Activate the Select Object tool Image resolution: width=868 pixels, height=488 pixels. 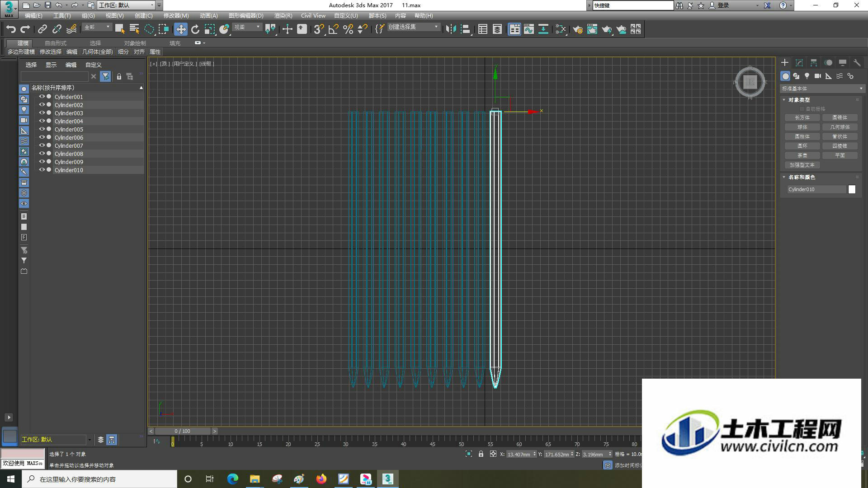(x=120, y=29)
